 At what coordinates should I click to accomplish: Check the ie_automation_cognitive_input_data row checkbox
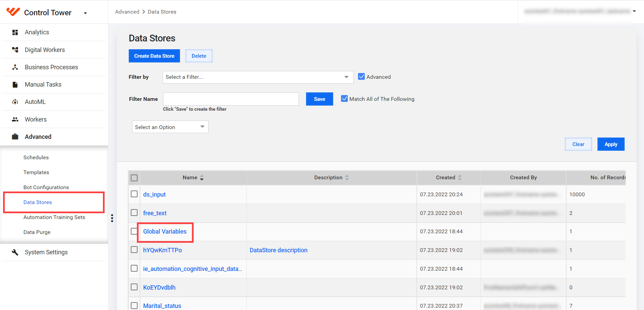[x=134, y=268]
